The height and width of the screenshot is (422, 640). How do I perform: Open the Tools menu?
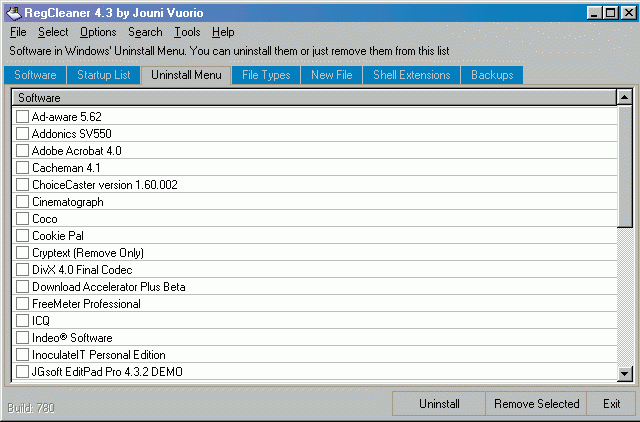pos(187,32)
